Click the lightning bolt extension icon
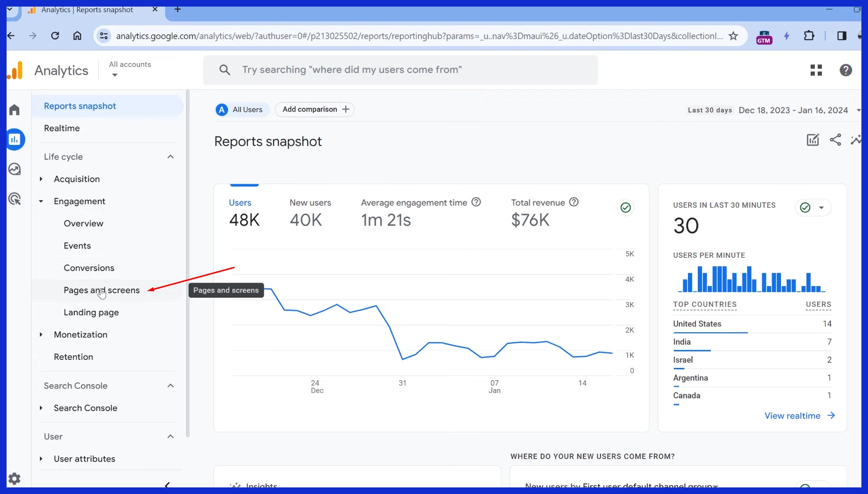This screenshot has width=868, height=494. click(x=787, y=36)
